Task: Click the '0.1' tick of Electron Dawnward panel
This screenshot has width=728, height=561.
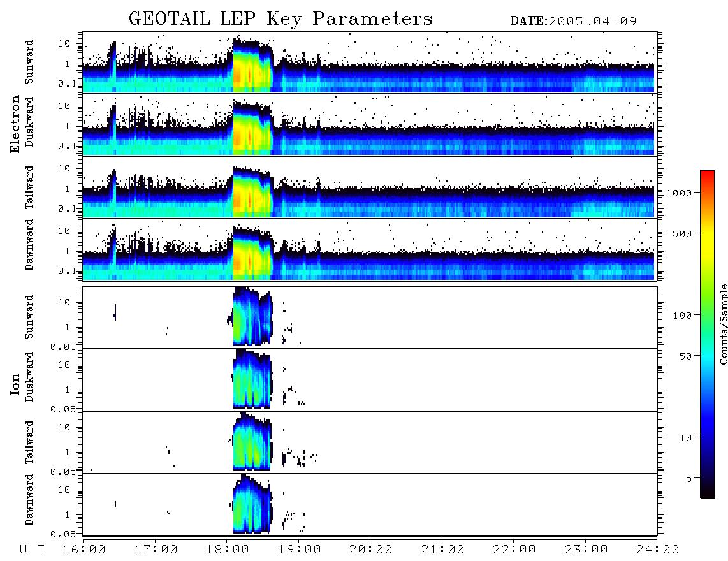Action: coord(67,271)
